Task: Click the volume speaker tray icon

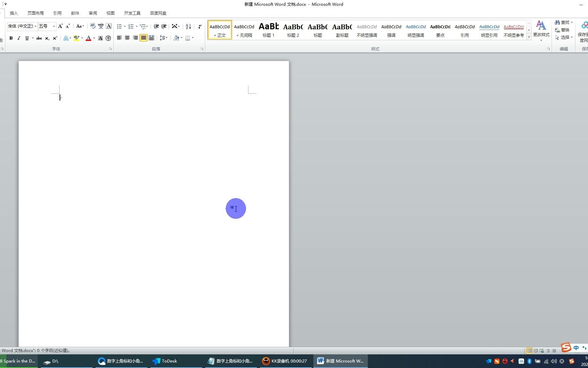Action: point(554,361)
